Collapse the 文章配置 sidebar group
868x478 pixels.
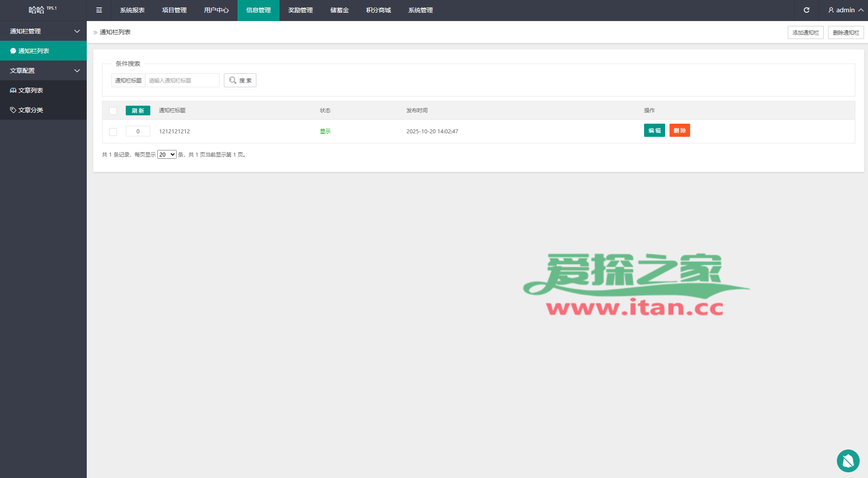(77, 71)
